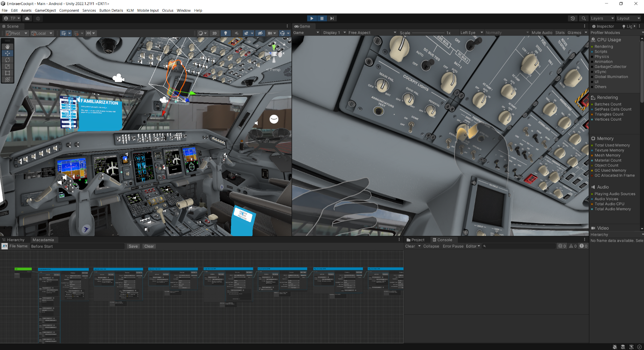
Task: Select the Hand view tool in Scene
Action: pos(7,47)
